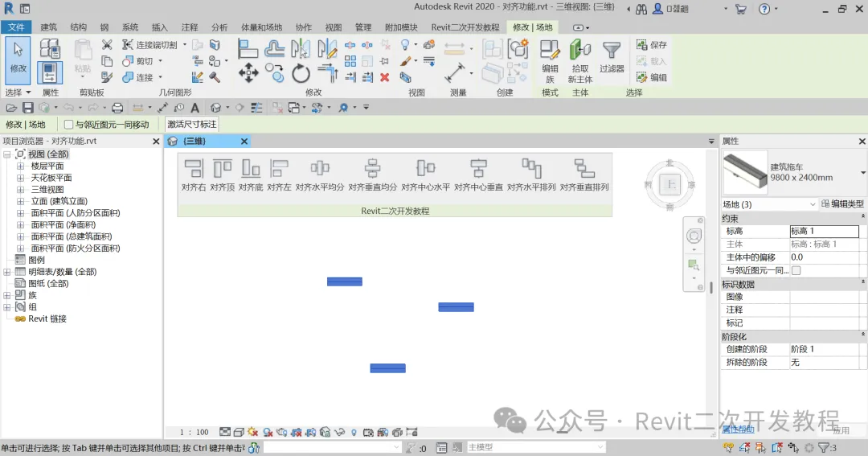
Task: Open the type selector dropdown for 建筑拖车
Action: click(x=862, y=173)
